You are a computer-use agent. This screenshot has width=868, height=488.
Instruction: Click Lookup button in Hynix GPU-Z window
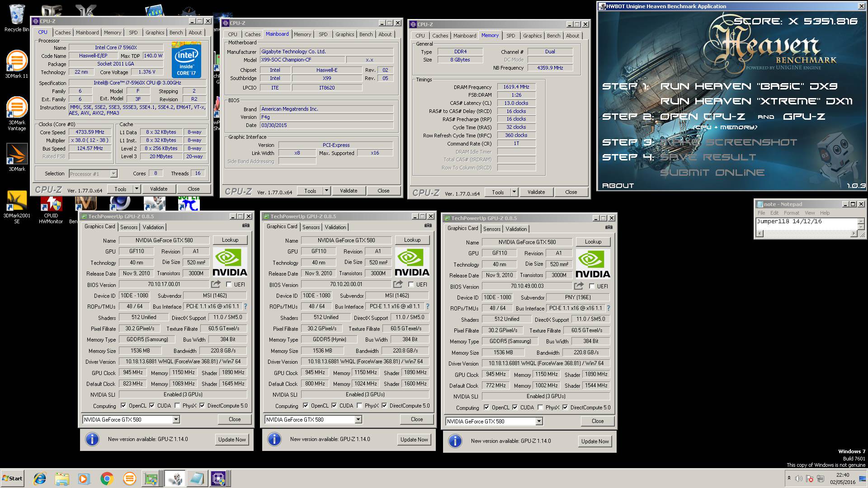coord(412,240)
